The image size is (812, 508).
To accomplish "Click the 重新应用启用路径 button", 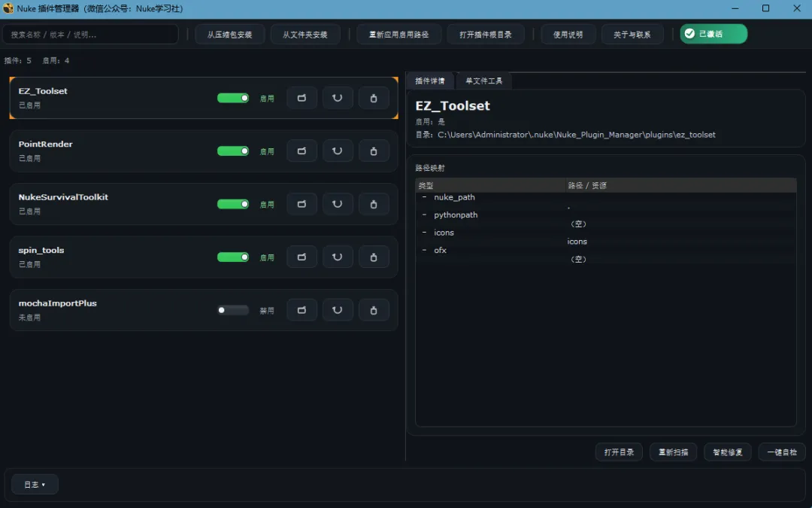I will click(x=398, y=34).
